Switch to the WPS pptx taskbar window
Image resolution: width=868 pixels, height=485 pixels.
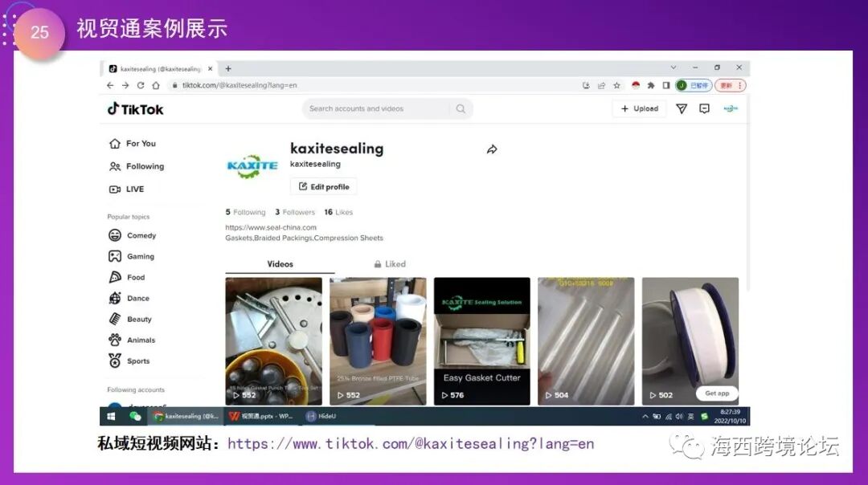click(262, 417)
